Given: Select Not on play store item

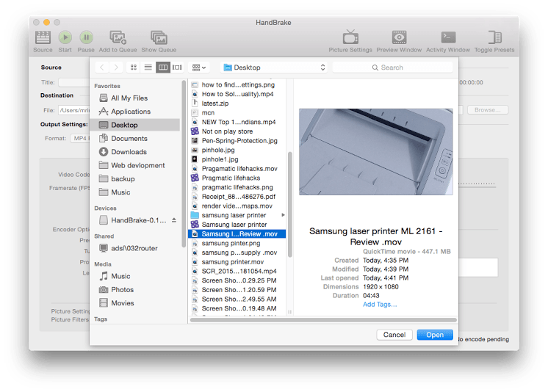Looking at the screenshot, I should 237,131.
